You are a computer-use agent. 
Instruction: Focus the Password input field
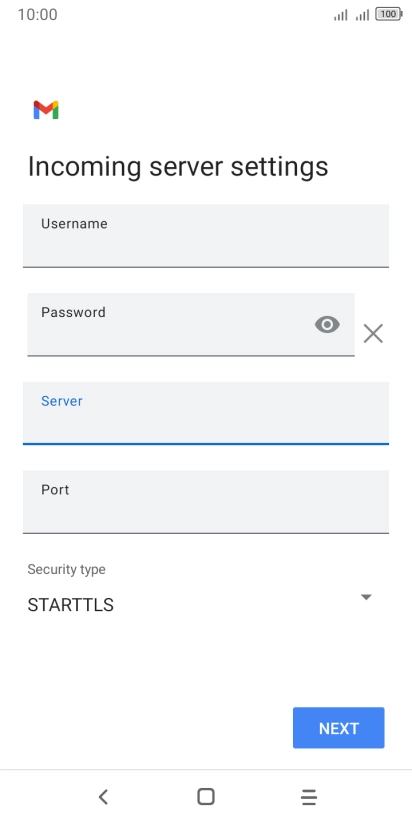[x=191, y=325]
